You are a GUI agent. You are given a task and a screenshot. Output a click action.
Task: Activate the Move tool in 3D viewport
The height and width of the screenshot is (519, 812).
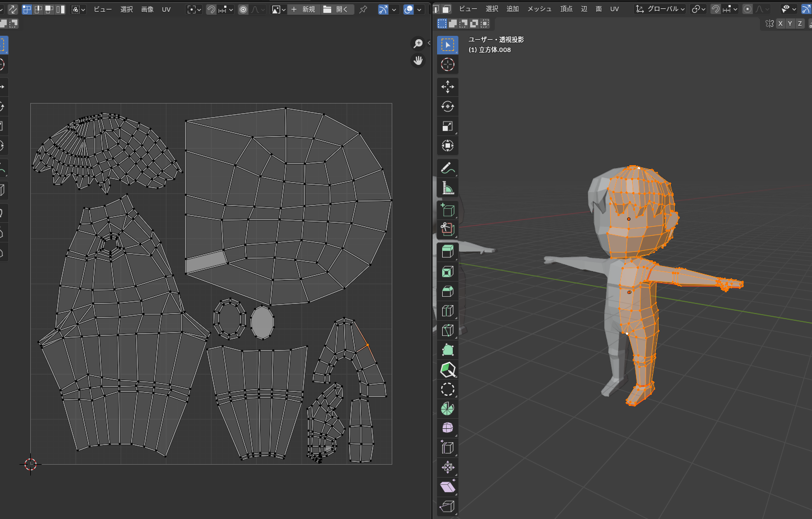pyautogui.click(x=447, y=87)
